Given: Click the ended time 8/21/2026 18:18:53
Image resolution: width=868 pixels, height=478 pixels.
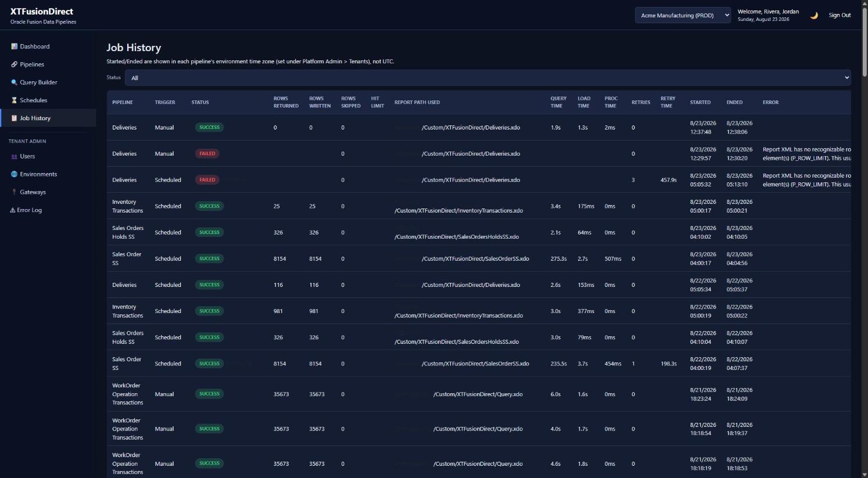Looking at the screenshot, I should (x=739, y=463).
